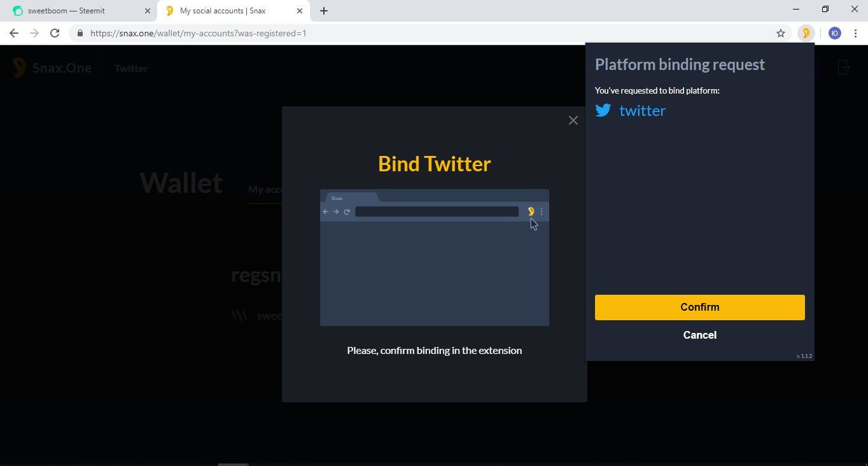Reload the current page
Image resolution: width=868 pixels, height=466 pixels.
[55, 33]
